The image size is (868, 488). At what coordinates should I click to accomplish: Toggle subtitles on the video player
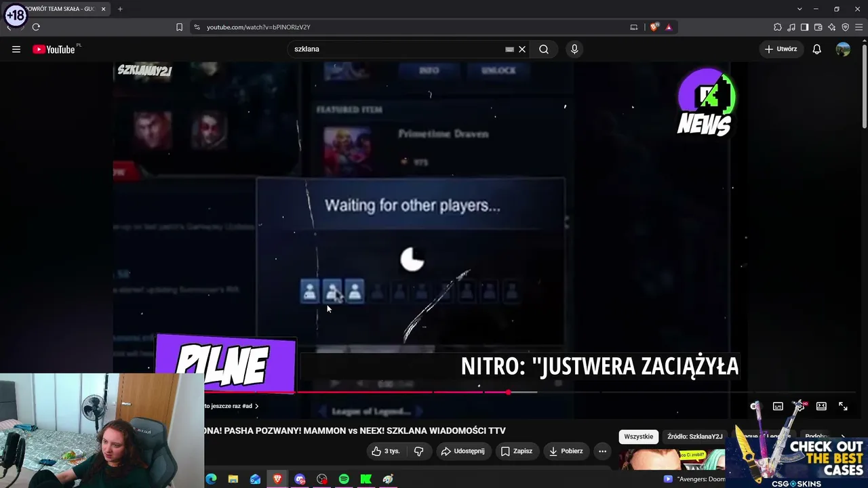pos(778,406)
